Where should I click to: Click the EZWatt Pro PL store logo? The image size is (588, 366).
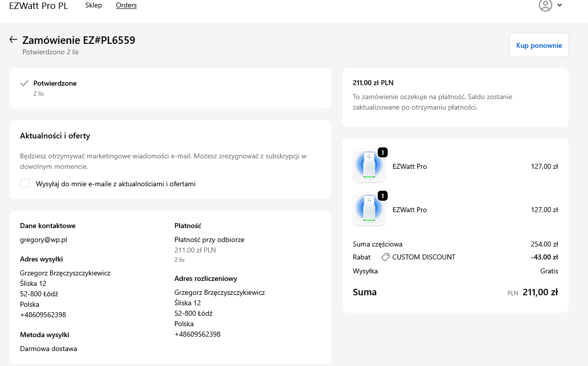point(39,6)
